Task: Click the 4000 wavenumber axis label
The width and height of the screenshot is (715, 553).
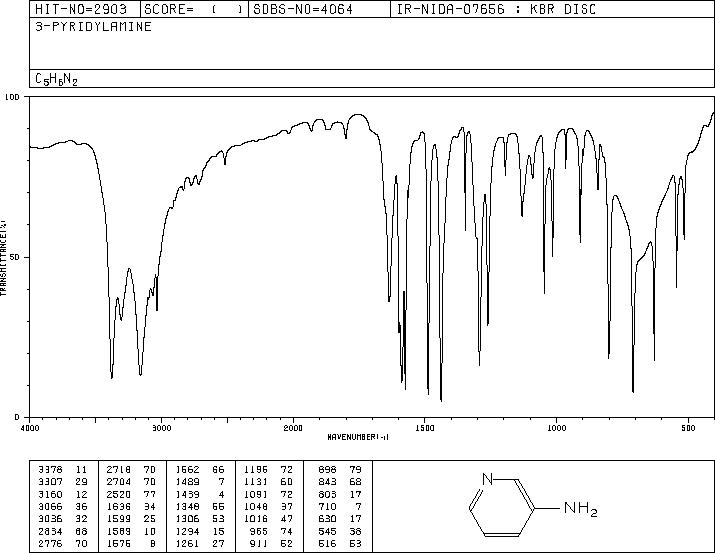Action: [x=30, y=428]
